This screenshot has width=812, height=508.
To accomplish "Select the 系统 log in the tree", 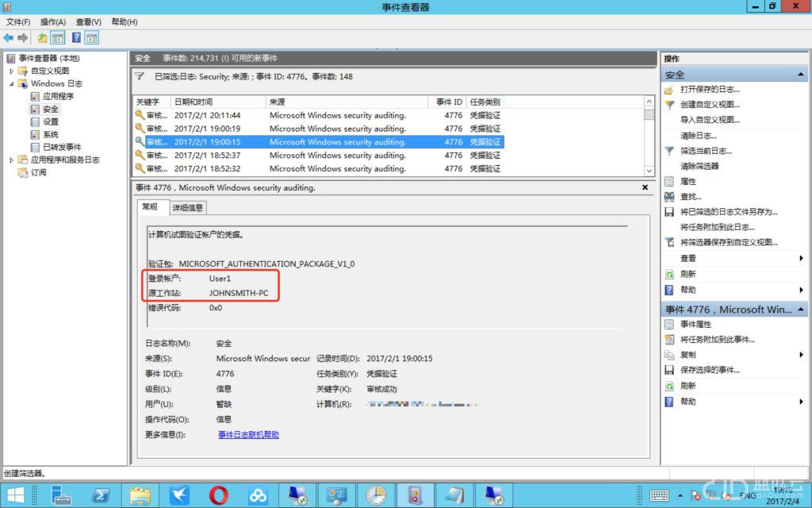I will 50,134.
